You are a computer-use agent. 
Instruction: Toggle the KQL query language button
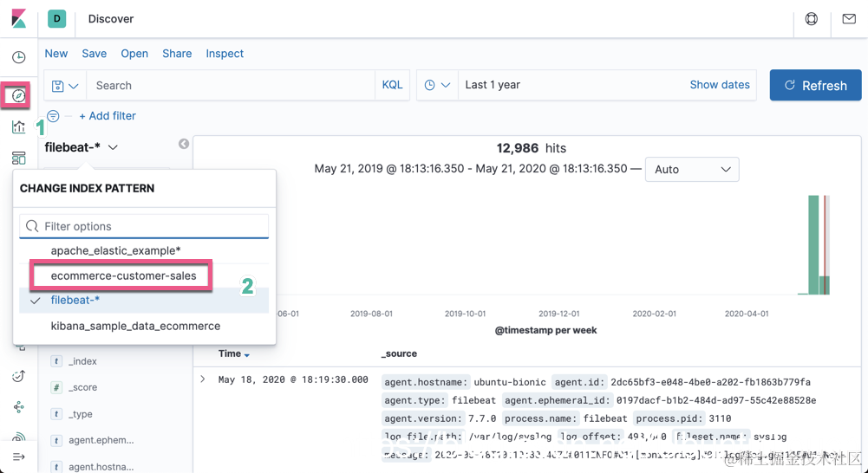[x=393, y=85]
